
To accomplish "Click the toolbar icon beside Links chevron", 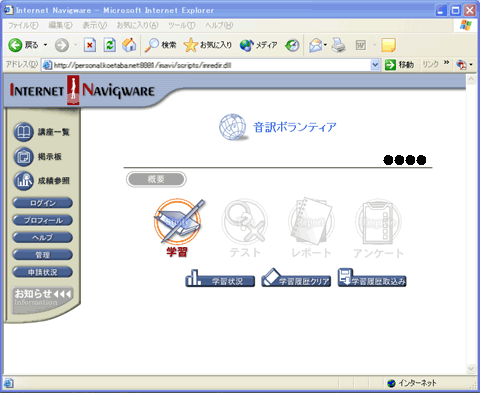I will click(461, 65).
